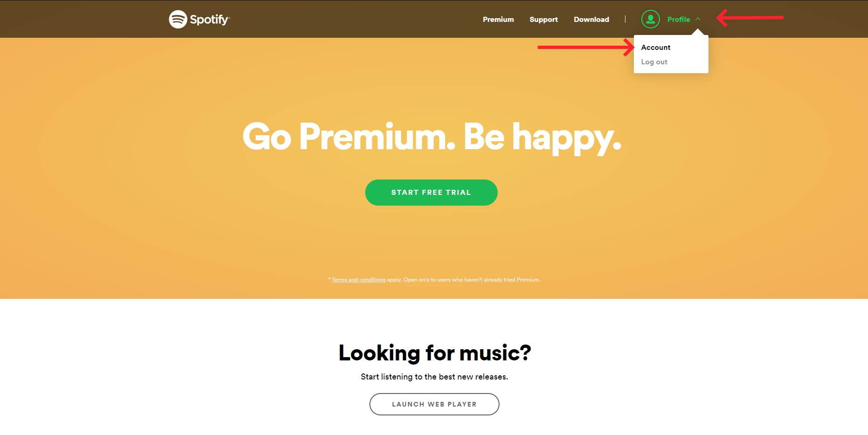Go to the Premium page
Image resolution: width=868 pixels, height=435 pixels.
pos(498,20)
